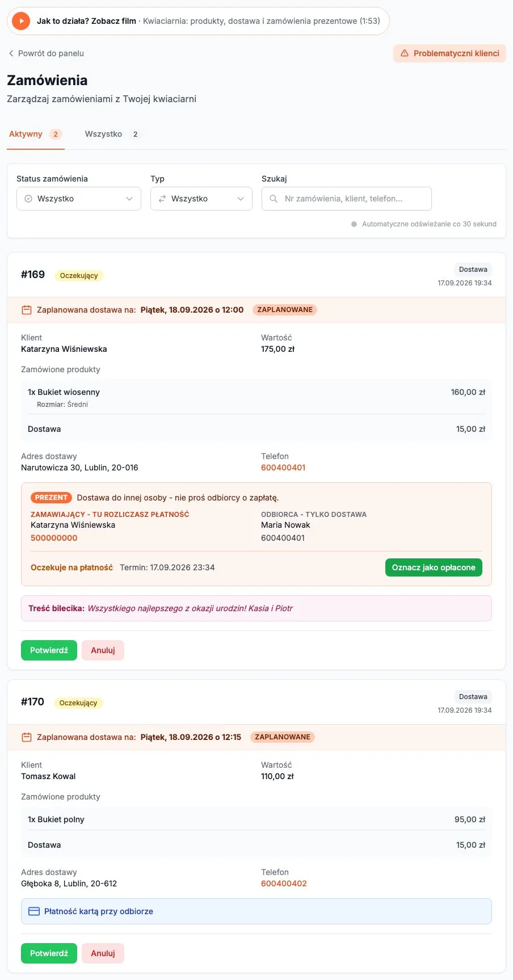Click the Oczekujący badge on order #170
513x980 pixels.
(78, 703)
